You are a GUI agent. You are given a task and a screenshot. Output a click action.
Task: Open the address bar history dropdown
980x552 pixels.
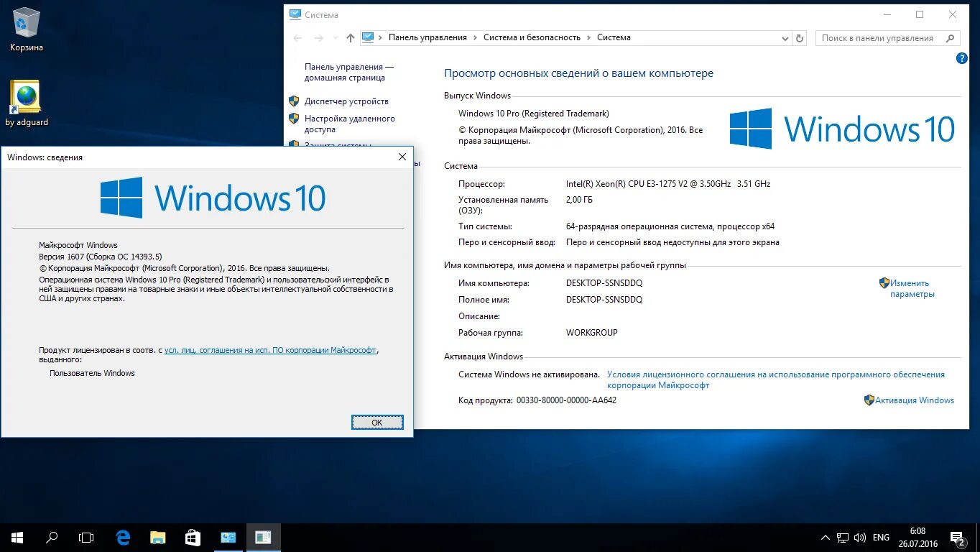point(784,38)
